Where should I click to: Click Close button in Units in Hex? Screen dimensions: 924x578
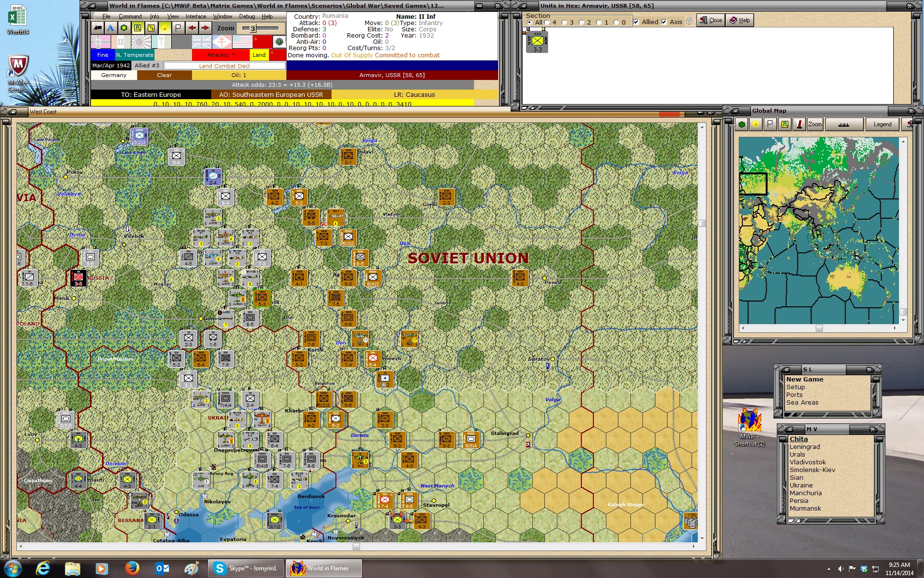click(x=711, y=20)
